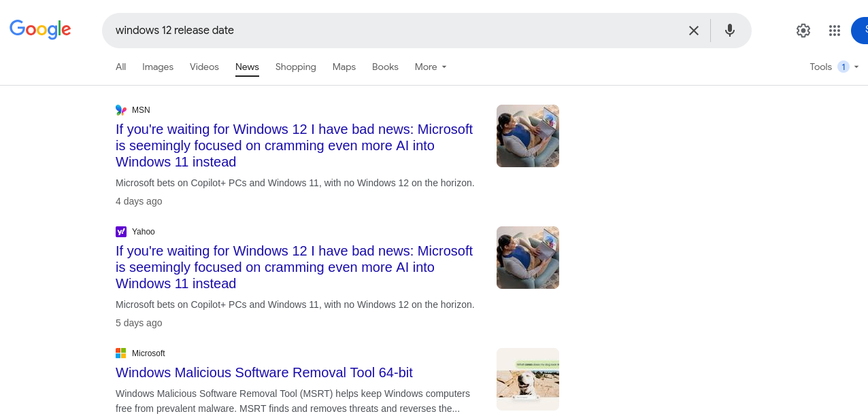Open Windows Malicious Software Removal Tool link
This screenshot has width=868, height=418.
264,372
